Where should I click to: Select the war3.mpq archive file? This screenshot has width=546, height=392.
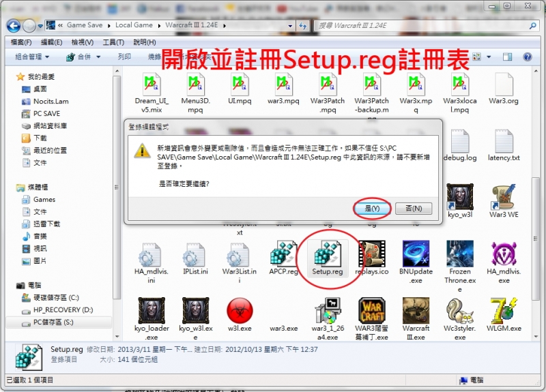click(283, 89)
